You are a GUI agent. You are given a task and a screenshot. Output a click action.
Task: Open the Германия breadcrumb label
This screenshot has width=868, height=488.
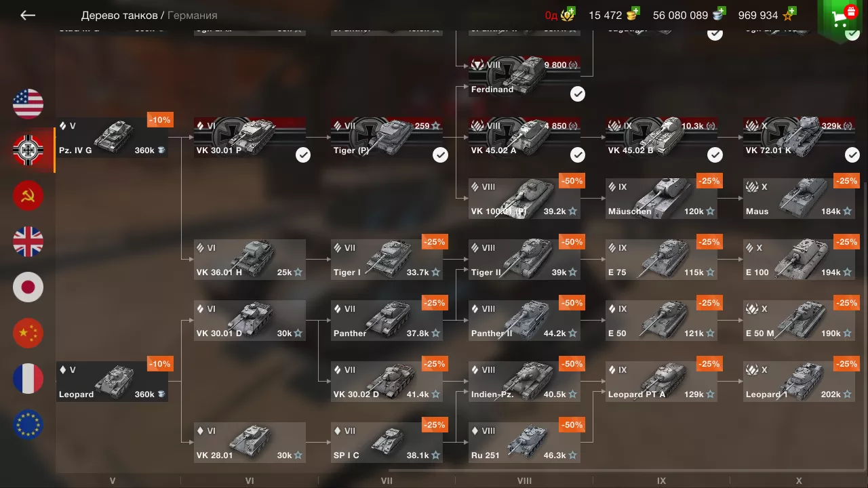click(x=193, y=15)
